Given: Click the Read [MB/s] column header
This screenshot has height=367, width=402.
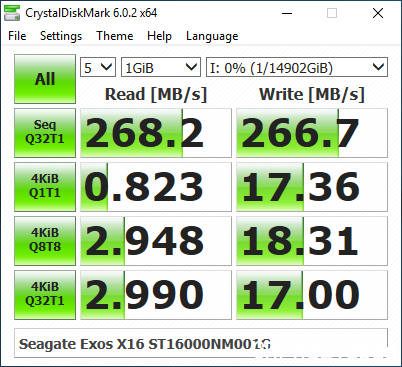Looking at the screenshot, I should pos(156,94).
